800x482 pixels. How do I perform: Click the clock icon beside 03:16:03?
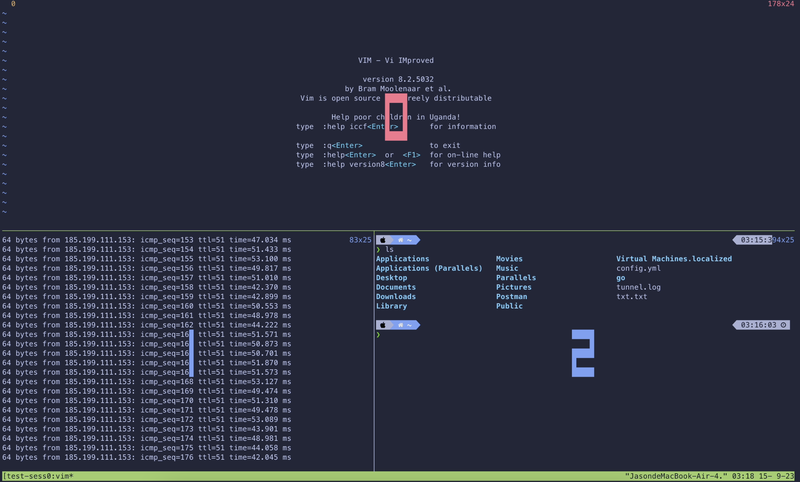tap(783, 325)
